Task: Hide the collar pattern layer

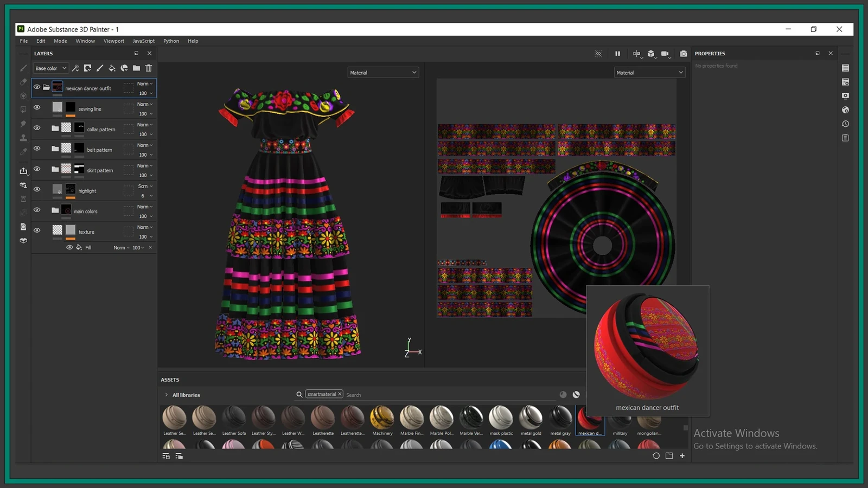Action: (37, 128)
